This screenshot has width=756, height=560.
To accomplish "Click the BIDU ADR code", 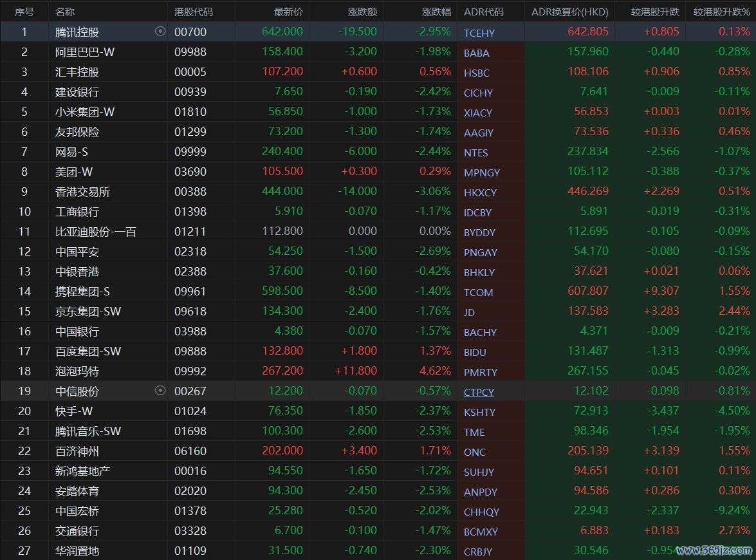I will [475, 352].
